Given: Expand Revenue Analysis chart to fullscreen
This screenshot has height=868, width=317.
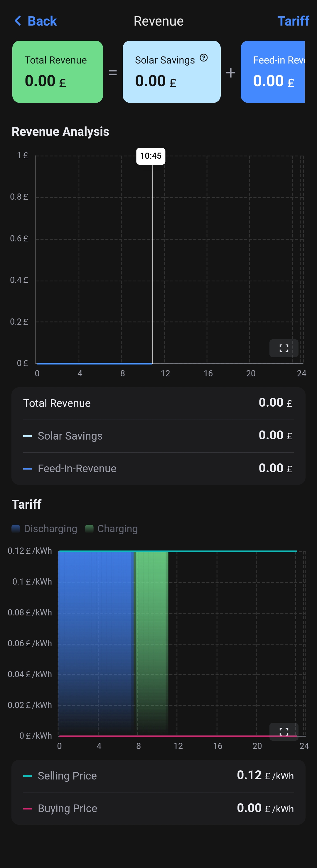Looking at the screenshot, I should pos(284,348).
